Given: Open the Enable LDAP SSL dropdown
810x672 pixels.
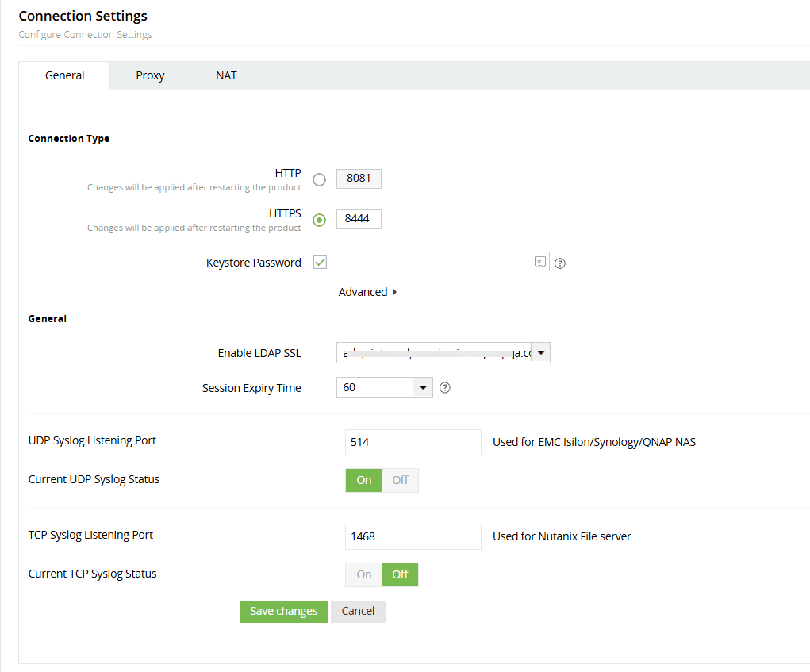Looking at the screenshot, I should (x=540, y=353).
